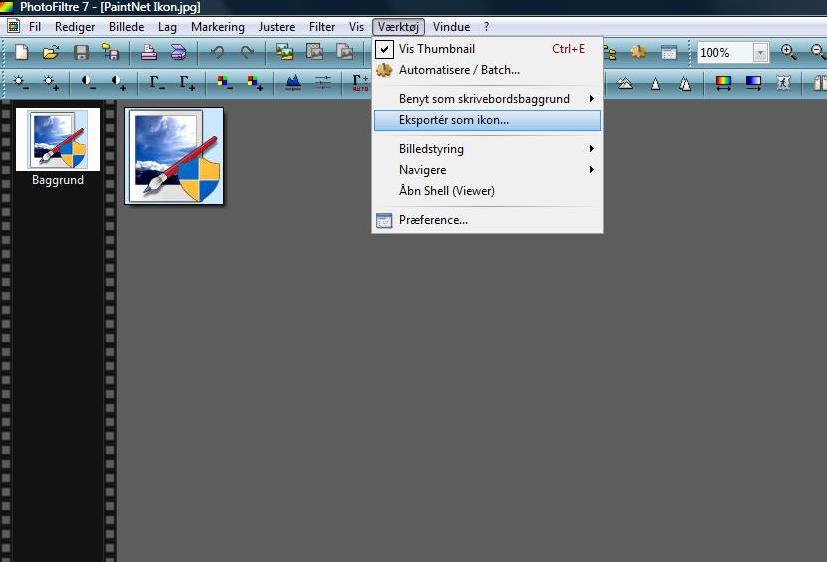This screenshot has height=562, width=827.
Task: Open the Lag menu
Action: coord(167,26)
